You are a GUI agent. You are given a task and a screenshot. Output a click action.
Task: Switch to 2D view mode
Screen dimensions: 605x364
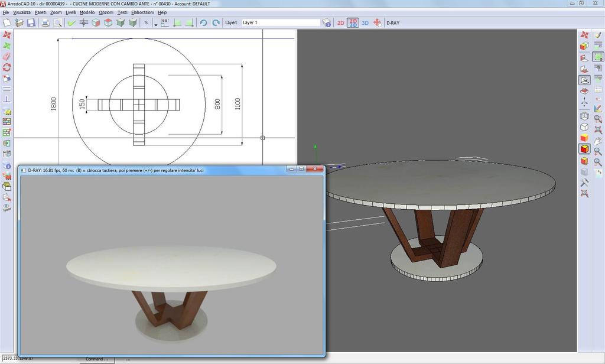[x=340, y=23]
